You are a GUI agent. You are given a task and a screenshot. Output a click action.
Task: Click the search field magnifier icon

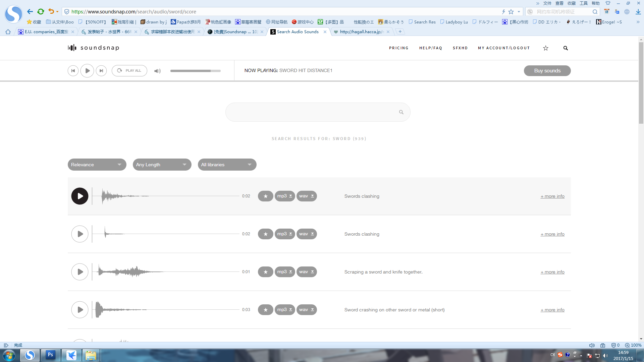(x=401, y=112)
